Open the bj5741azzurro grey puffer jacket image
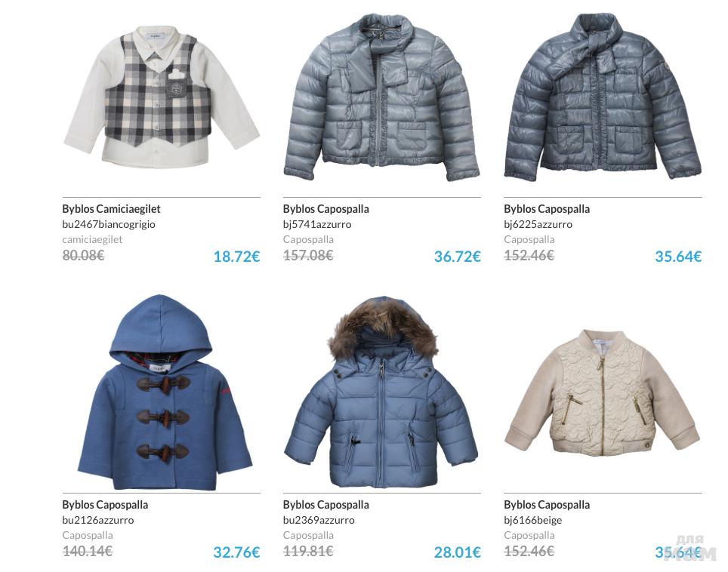Viewport: 728px width, 572px height. [x=381, y=97]
